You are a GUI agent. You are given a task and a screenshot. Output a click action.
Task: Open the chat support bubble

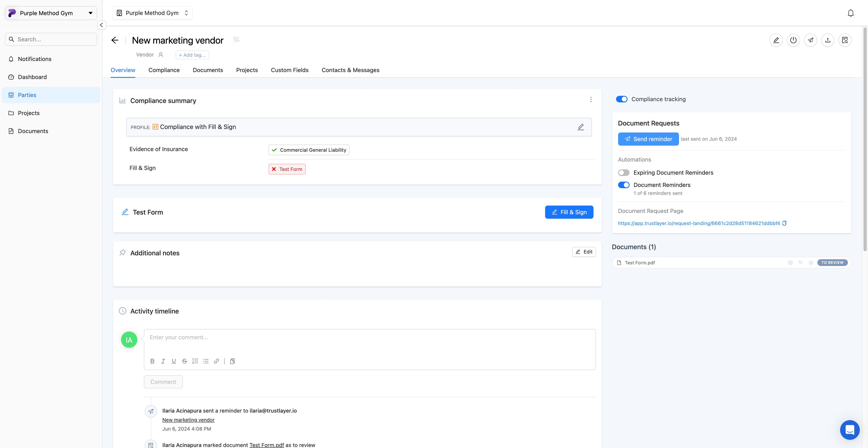[849, 430]
